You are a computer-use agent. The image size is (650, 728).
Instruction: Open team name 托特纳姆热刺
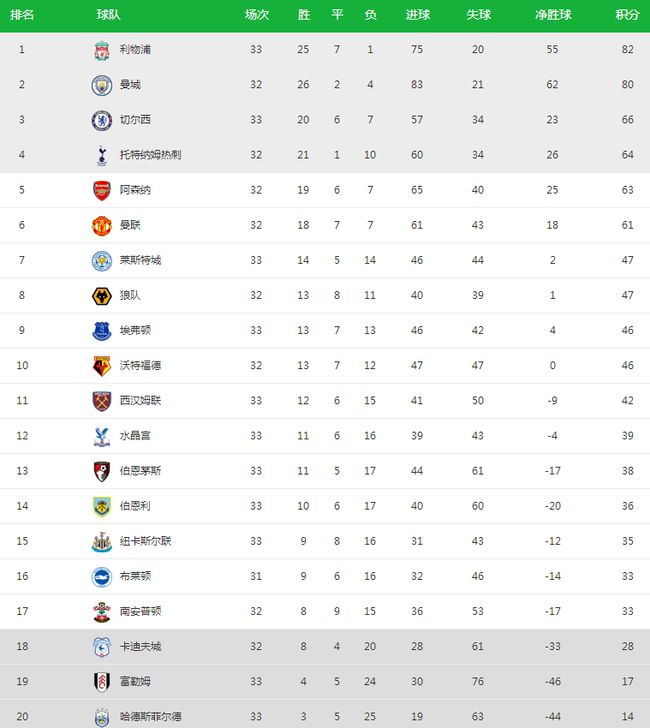(150, 155)
